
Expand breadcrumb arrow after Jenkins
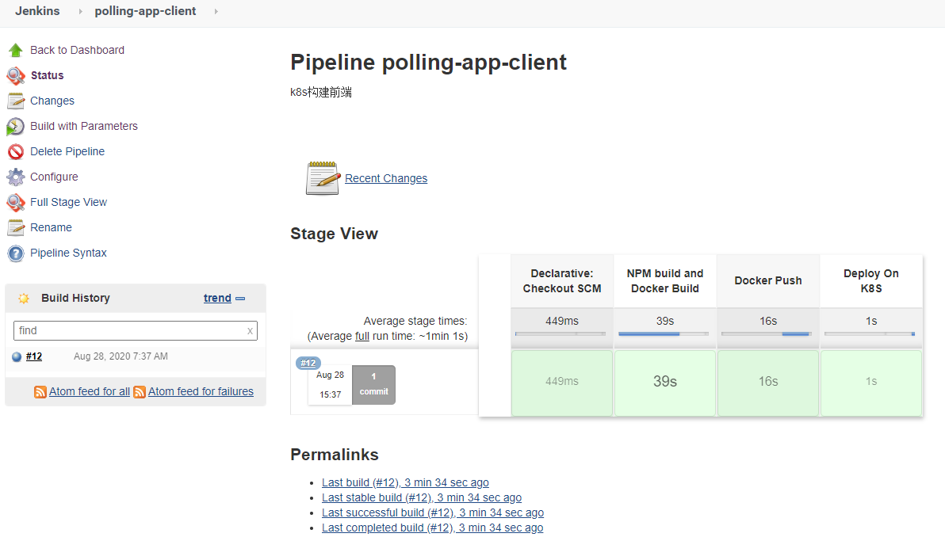[80, 12]
